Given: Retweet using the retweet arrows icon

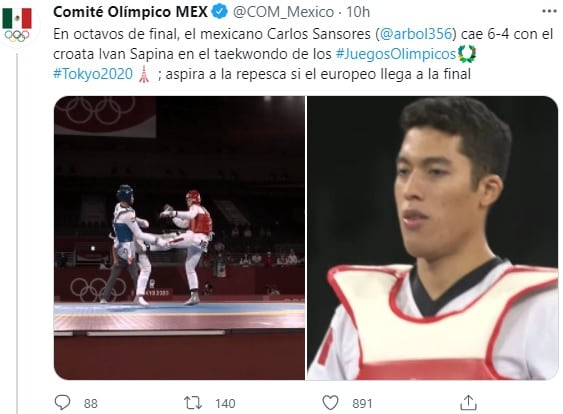Looking at the screenshot, I should point(193,403).
